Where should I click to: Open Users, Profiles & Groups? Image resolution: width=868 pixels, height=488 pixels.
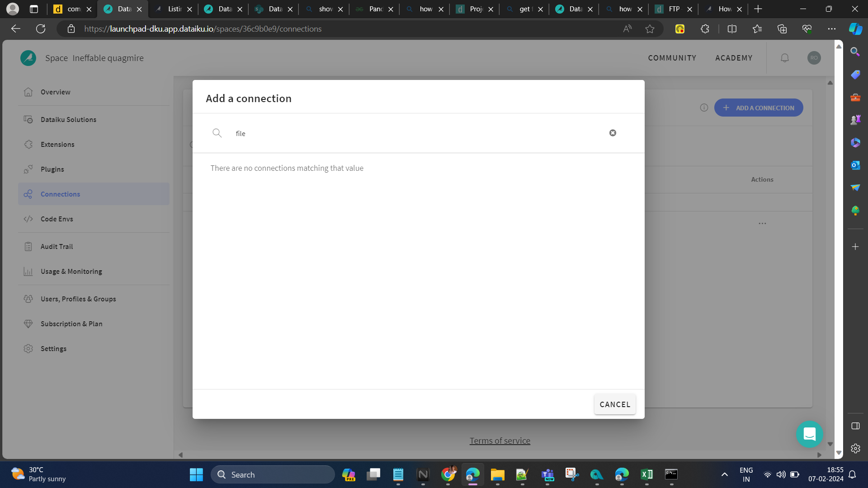(x=94, y=299)
